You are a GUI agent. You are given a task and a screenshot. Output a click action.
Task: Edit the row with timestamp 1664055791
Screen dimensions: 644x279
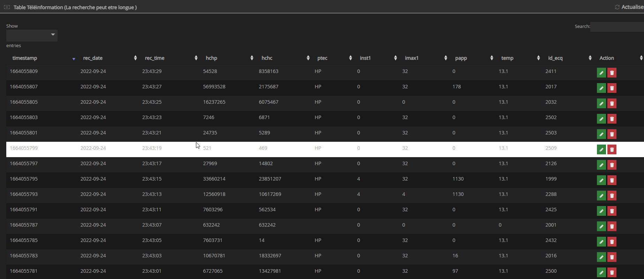[x=601, y=211]
